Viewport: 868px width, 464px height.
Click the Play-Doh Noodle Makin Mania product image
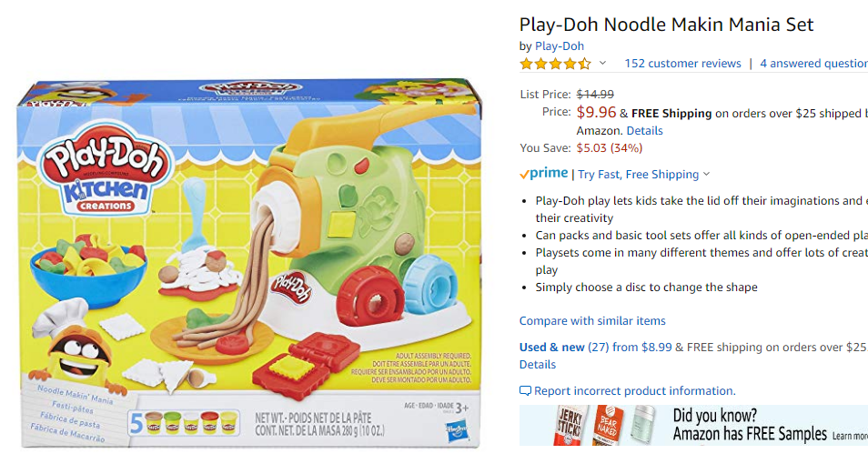click(x=250, y=264)
